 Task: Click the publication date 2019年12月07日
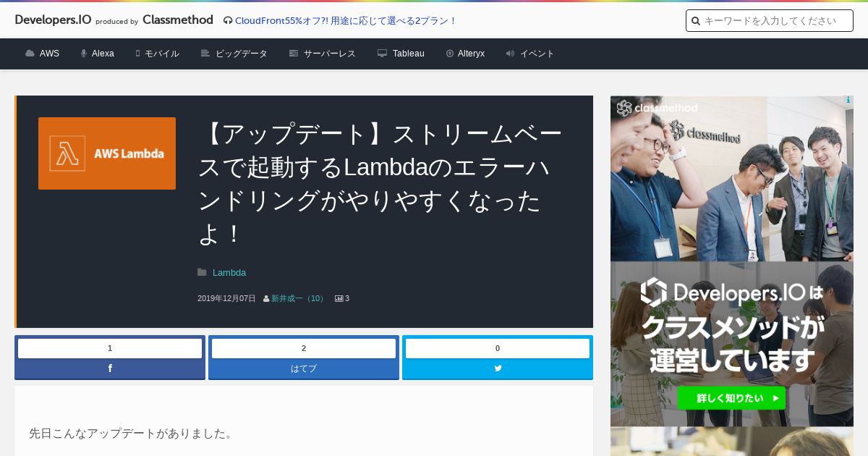tap(226, 298)
